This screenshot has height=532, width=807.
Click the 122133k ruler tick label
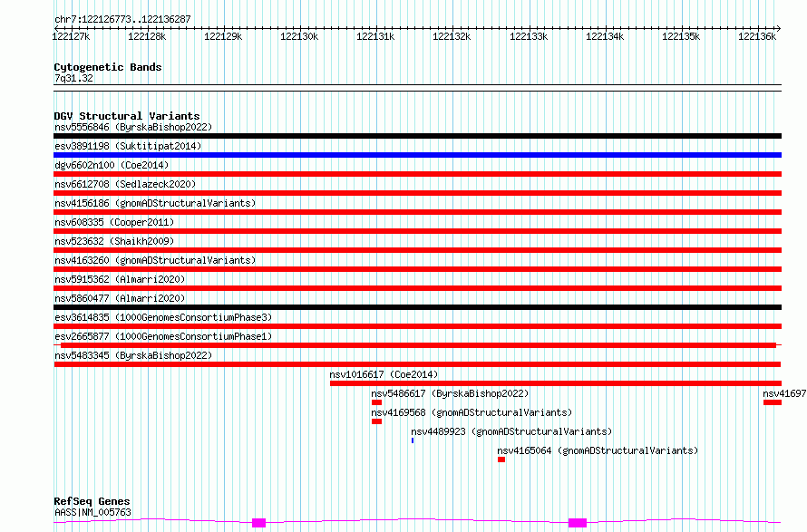tap(529, 36)
